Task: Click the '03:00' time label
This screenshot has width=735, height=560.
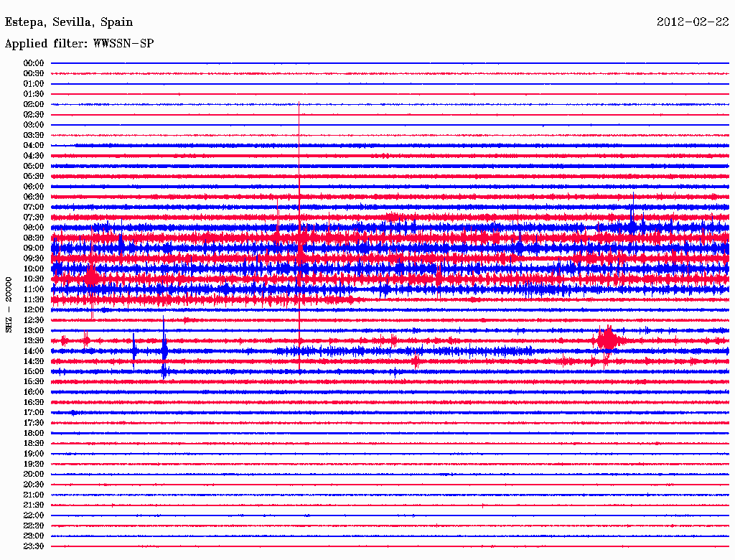Action: tap(33, 125)
